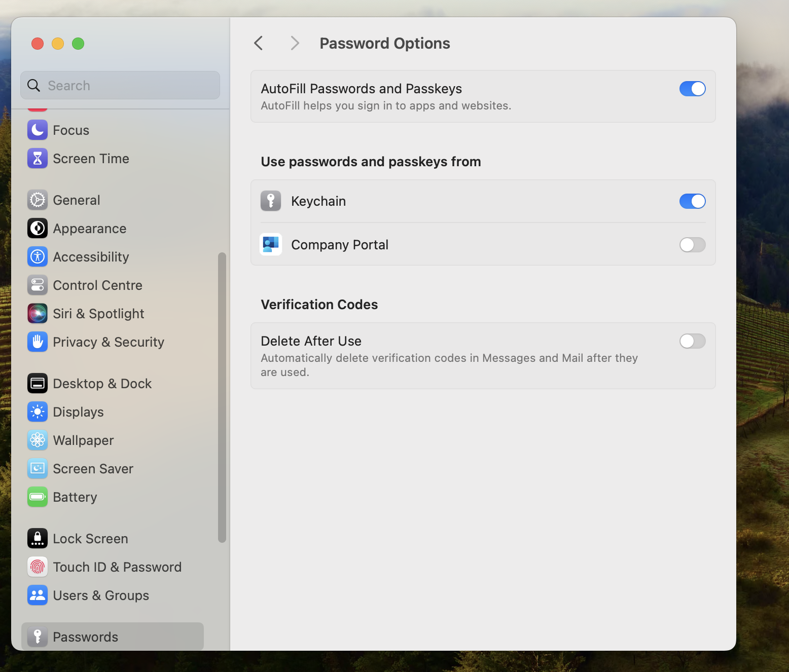Turn on Delete After Use toggle

(x=692, y=341)
